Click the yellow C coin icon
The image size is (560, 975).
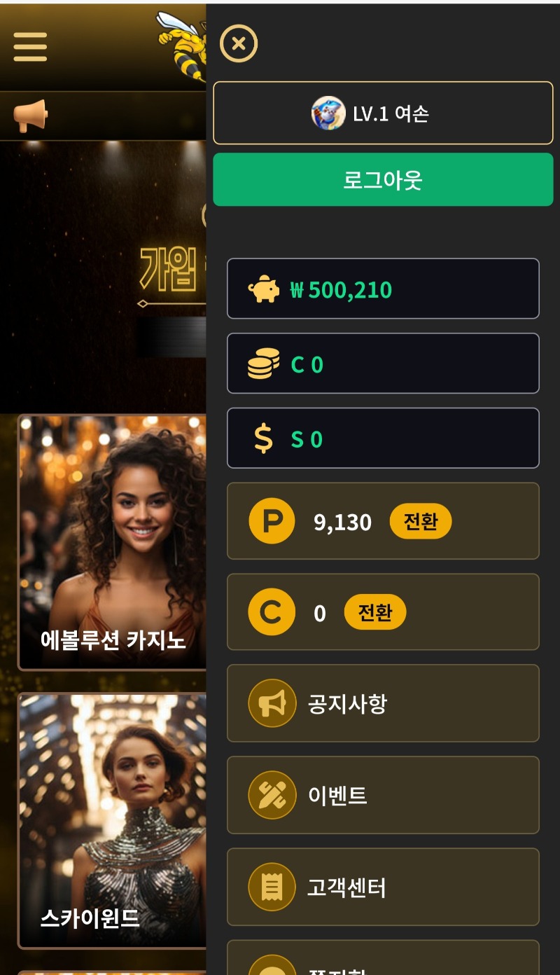(272, 612)
